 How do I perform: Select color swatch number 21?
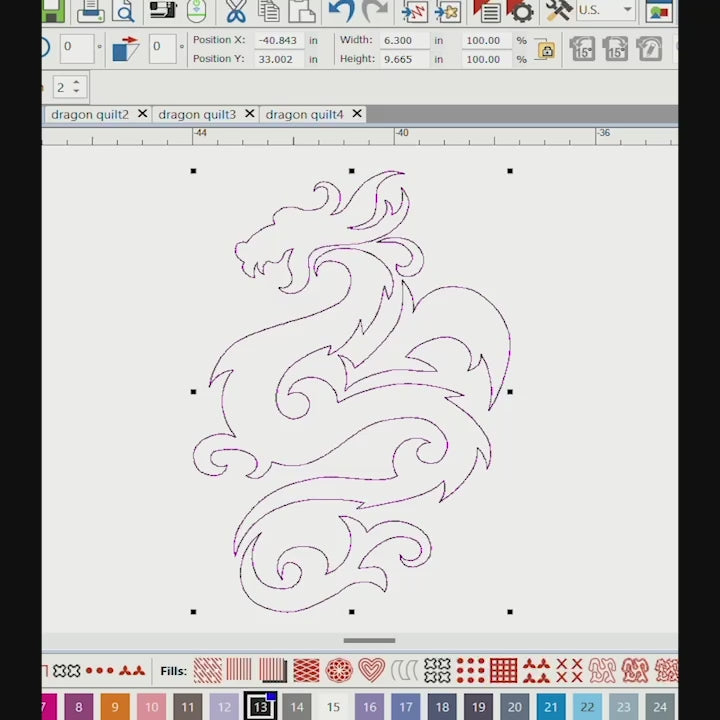(551, 707)
